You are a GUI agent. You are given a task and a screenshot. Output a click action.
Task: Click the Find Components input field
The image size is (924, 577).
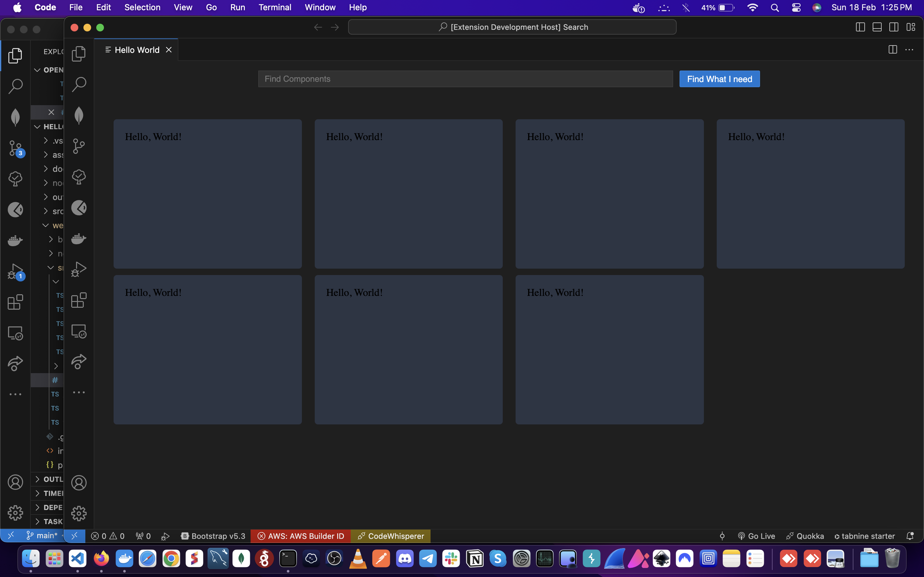(x=465, y=79)
